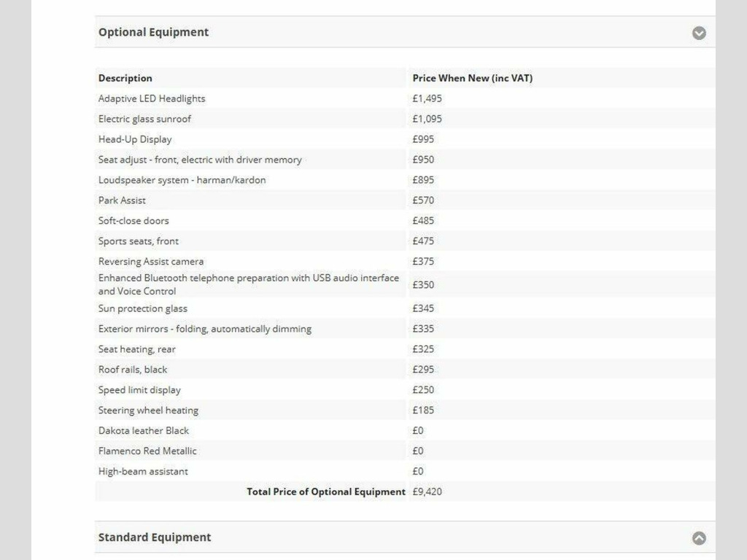This screenshot has width=747, height=560.
Task: Select the Electric glass sunroof entry
Action: 144,119
